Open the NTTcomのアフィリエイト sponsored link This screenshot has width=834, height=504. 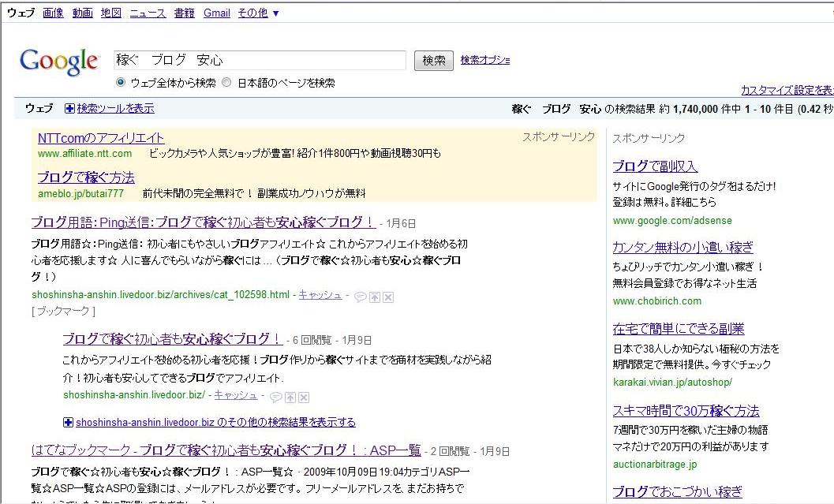[101, 138]
